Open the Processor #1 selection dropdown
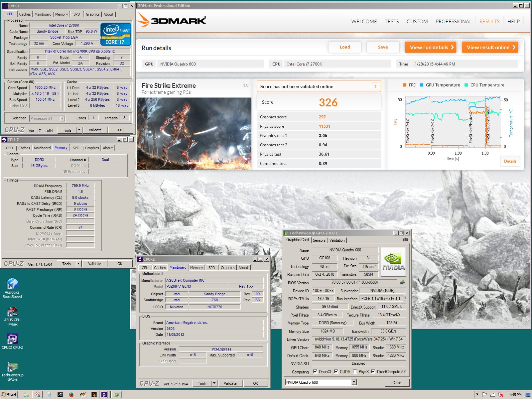This screenshot has height=399, width=532. click(x=62, y=118)
